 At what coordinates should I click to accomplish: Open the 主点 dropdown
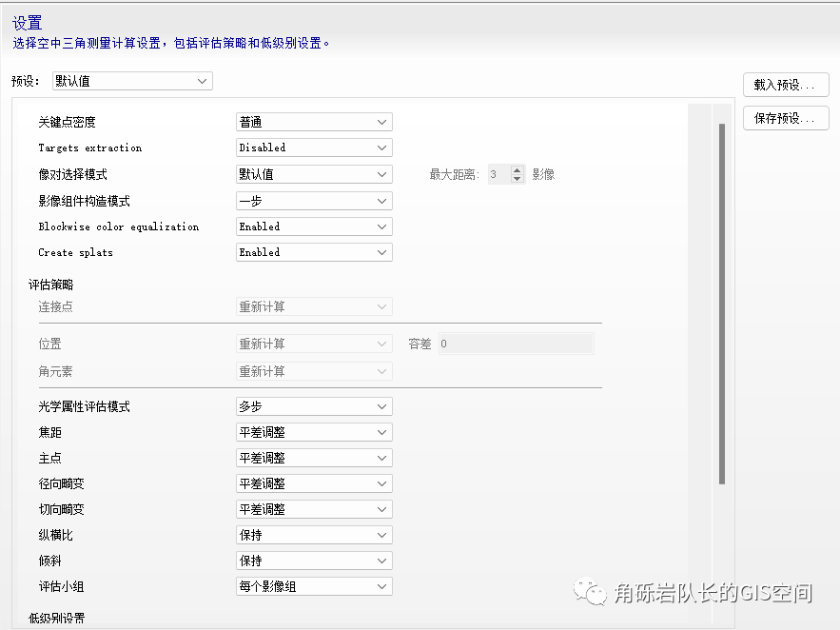[313, 459]
